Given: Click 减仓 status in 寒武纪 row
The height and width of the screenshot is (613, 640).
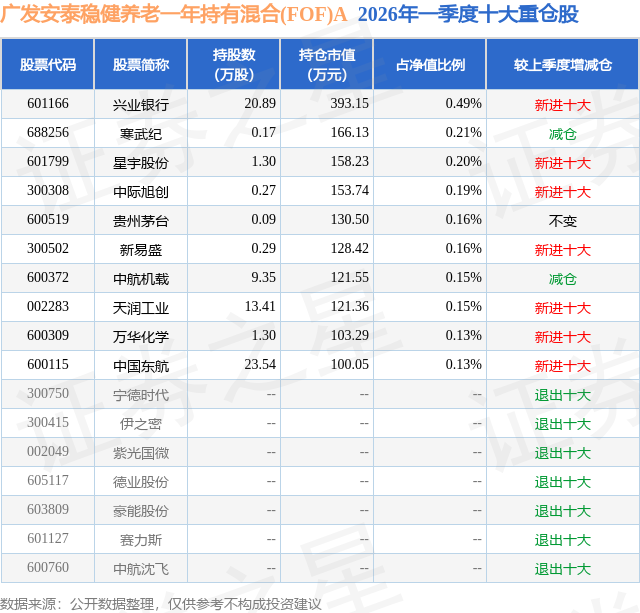Looking at the screenshot, I should 562,134.
